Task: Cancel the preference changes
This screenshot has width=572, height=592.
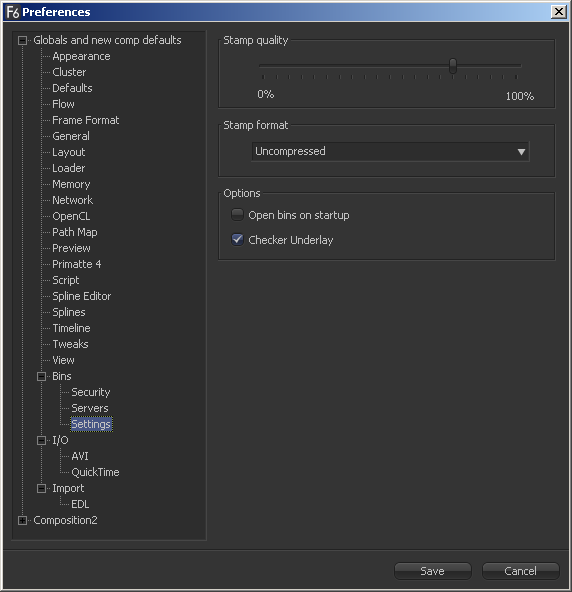Action: click(x=521, y=571)
